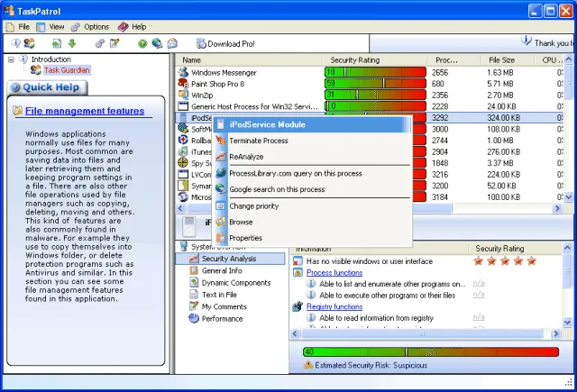Click the Quick Help tab button
Image resolution: width=577 pixels, height=392 pixels.
(47, 87)
